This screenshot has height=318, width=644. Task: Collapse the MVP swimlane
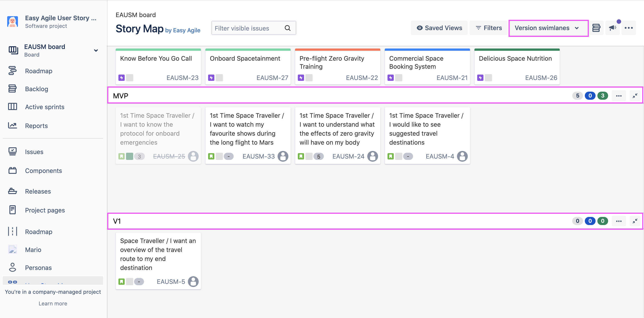635,96
